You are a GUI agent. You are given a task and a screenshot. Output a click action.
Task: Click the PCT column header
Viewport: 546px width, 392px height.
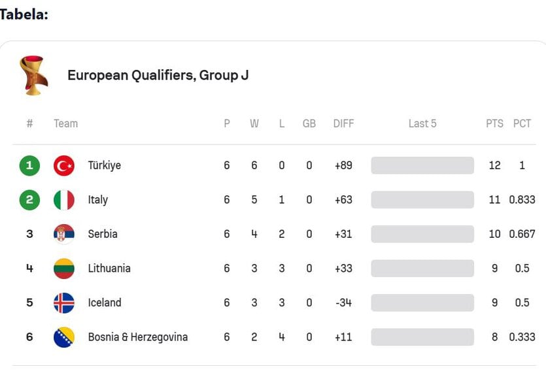tap(522, 123)
